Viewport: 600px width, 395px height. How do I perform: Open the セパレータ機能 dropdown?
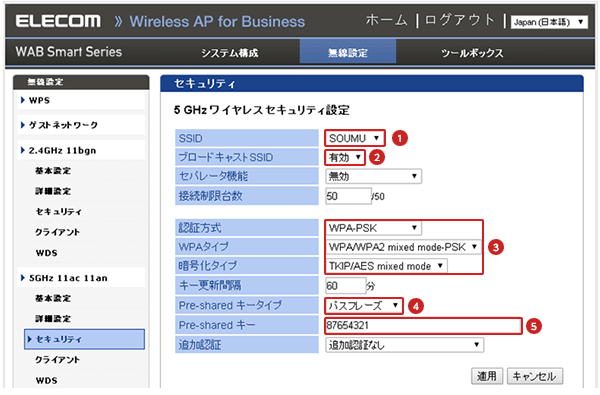click(373, 176)
